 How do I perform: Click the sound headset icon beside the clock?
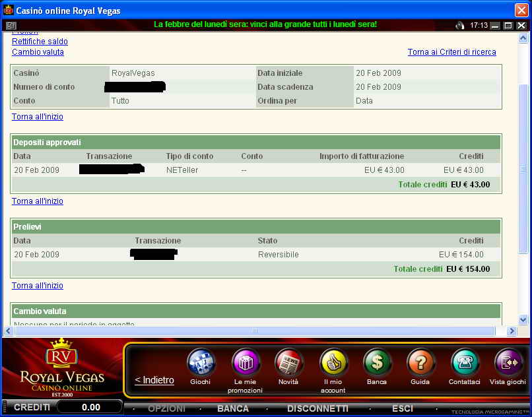[x=460, y=26]
